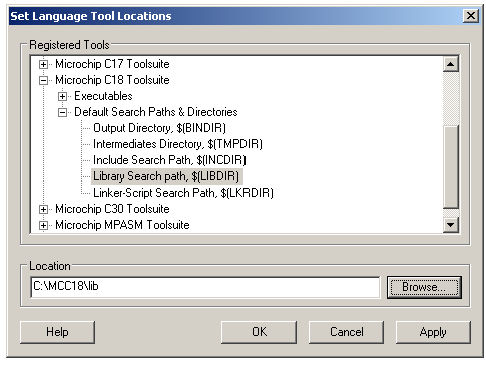486x365 pixels.
Task: Select Default Search Paths & Directories item
Action: tap(156, 112)
